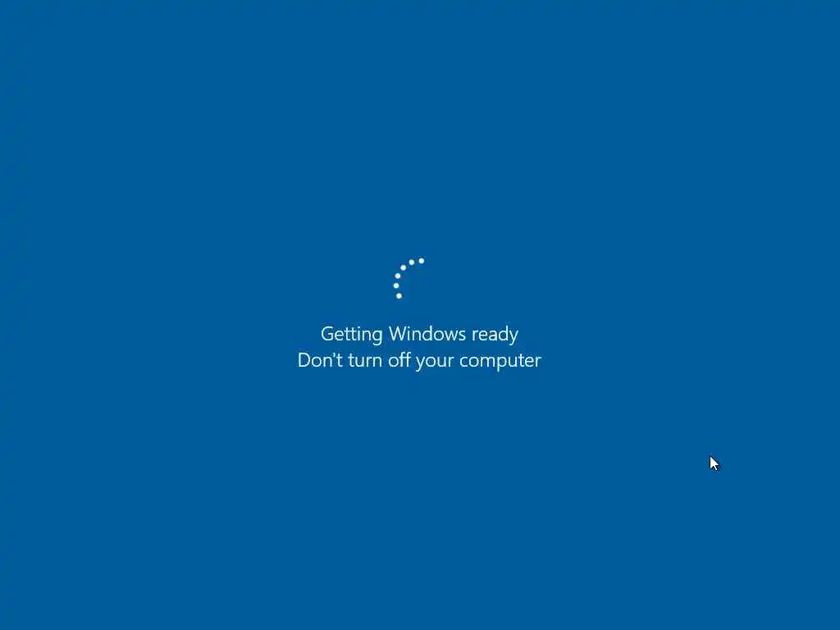Click the word "Don't" in the warning line
Viewport: 840px width, 630px height.
(x=321, y=360)
